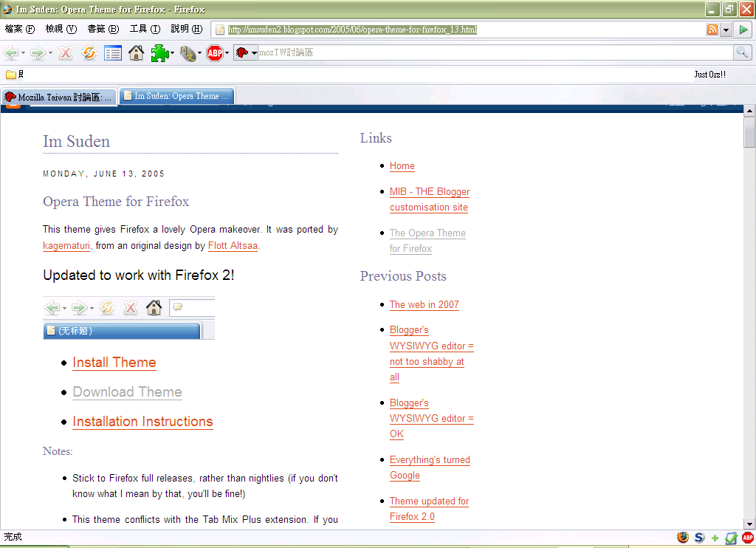This screenshot has height=548, width=756.
Task: Click the Opera Theme for Firefox post title
Action: [116, 201]
